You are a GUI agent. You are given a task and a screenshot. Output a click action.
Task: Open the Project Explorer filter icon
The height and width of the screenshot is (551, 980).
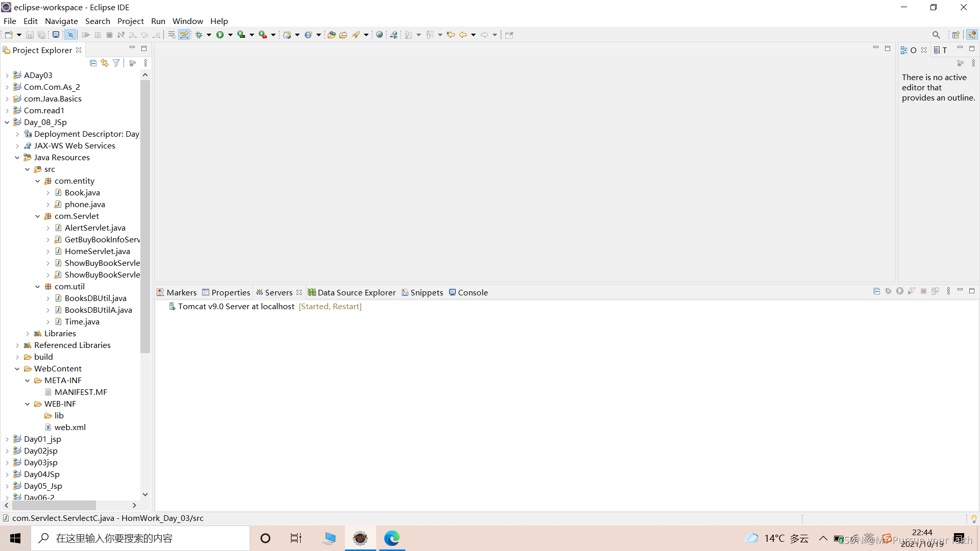click(x=116, y=63)
